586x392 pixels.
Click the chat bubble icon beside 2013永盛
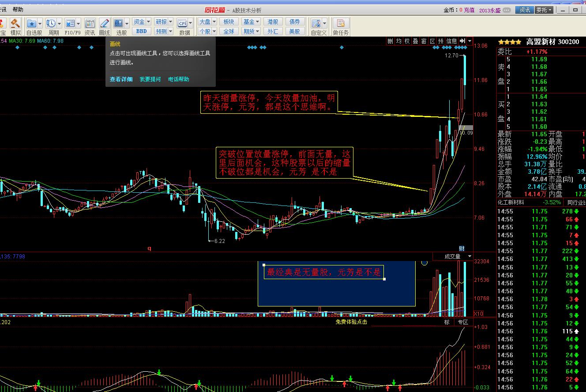click(x=507, y=10)
